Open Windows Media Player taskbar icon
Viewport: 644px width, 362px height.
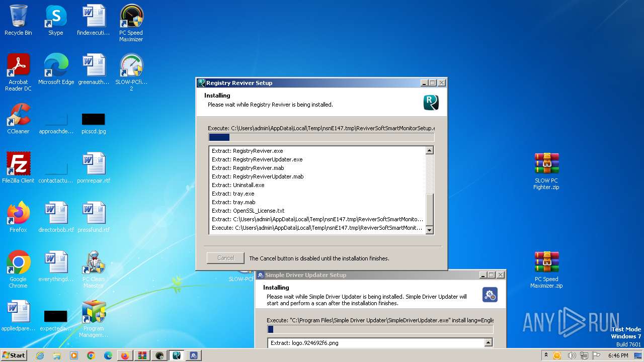(x=74, y=355)
